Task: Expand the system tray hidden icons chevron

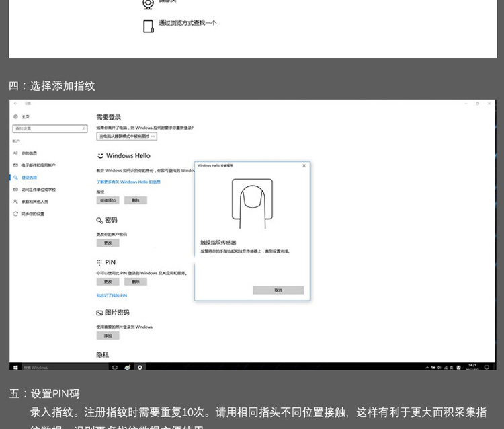Action: [427, 368]
